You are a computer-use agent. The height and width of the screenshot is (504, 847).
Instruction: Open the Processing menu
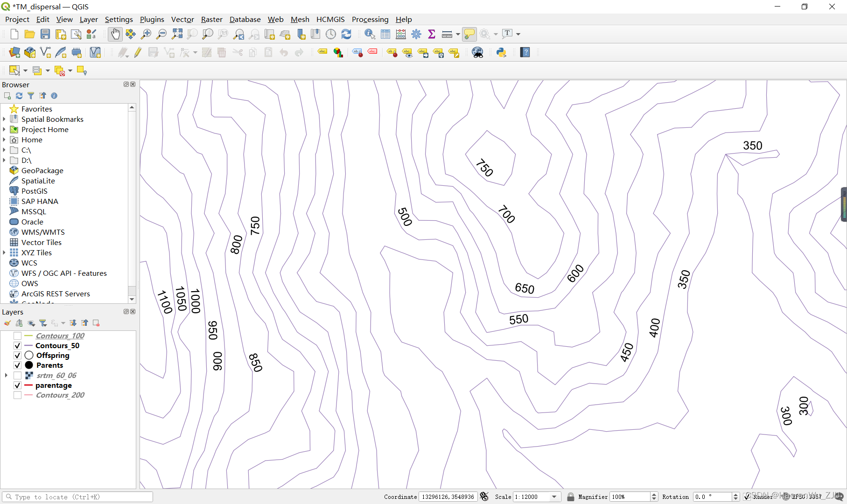370,19
